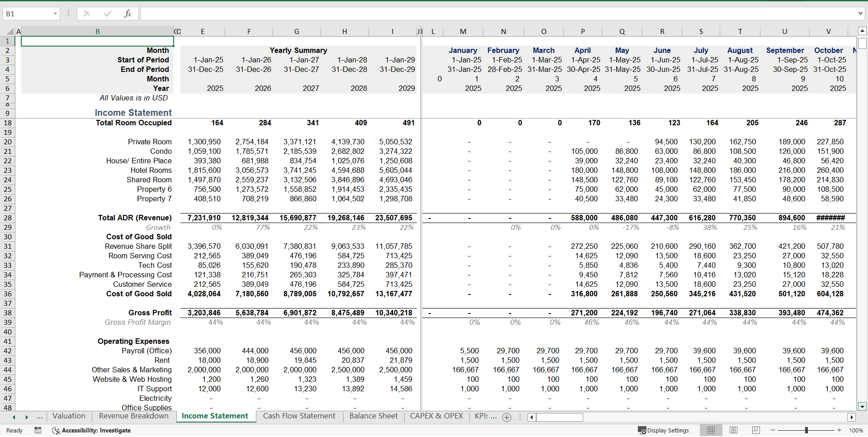This screenshot has height=437, width=868.
Task: Open Insert Function fx dialog
Action: (x=128, y=14)
